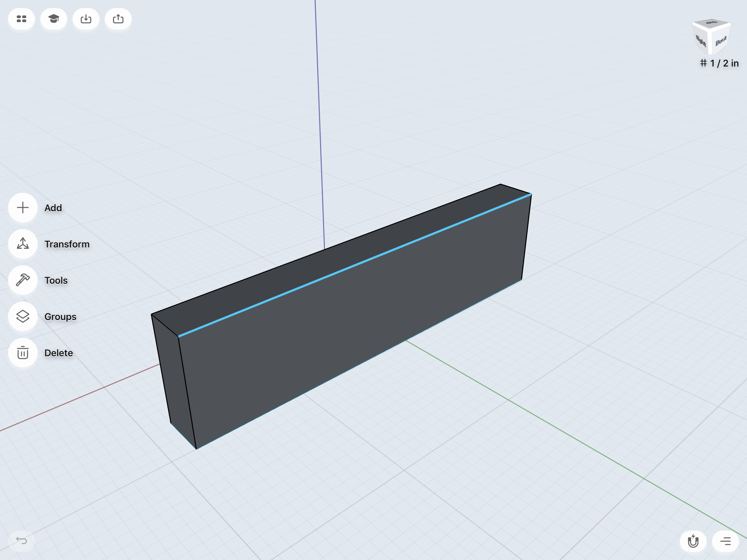The width and height of the screenshot is (747, 560).
Task: Open the Add plus icon
Action: pyautogui.click(x=23, y=207)
